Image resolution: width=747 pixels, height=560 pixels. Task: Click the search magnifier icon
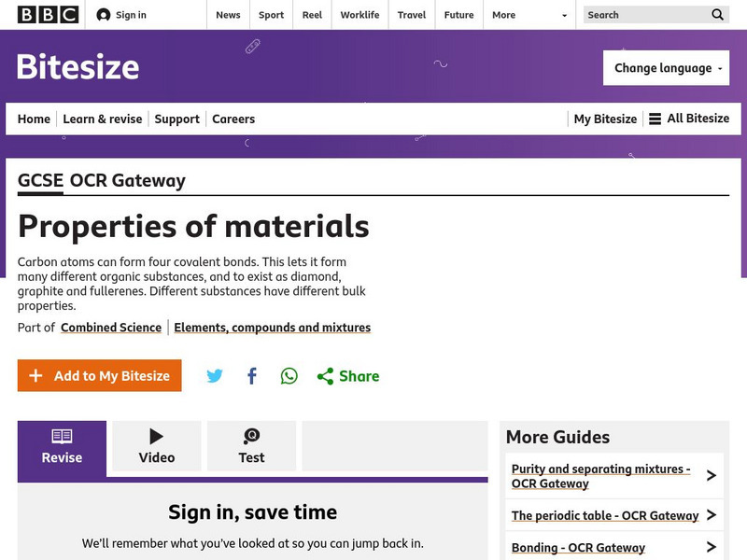pos(717,15)
